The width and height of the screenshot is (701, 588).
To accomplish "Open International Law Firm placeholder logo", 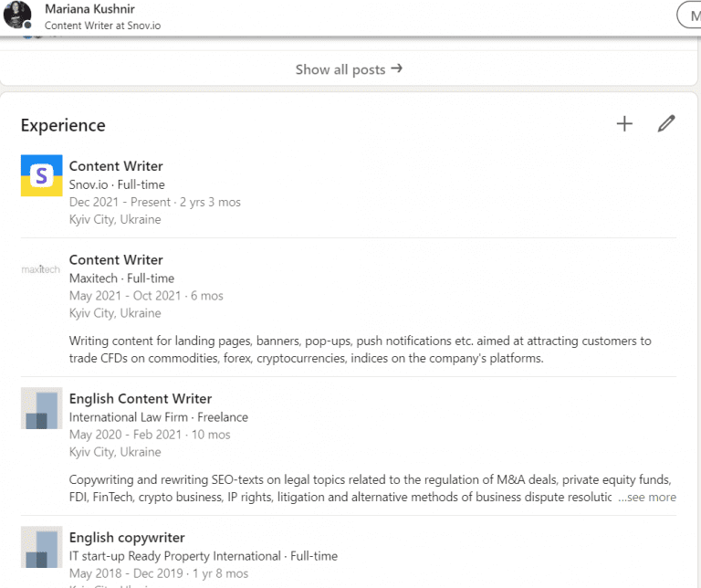I will click(x=42, y=408).
